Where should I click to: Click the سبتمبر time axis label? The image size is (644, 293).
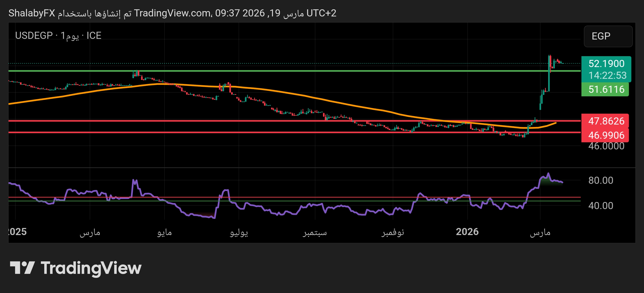click(315, 232)
